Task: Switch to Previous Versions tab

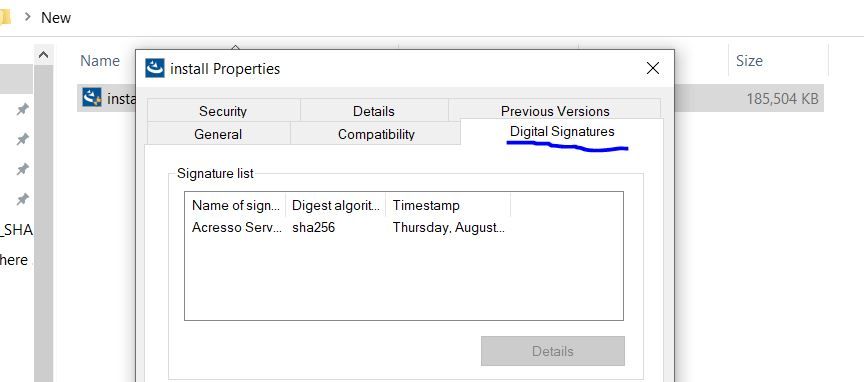Action: point(555,110)
